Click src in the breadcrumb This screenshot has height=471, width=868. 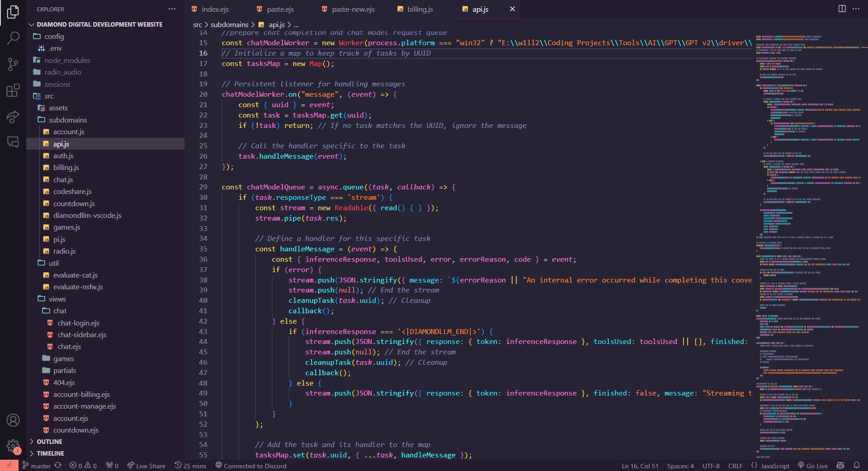197,24
